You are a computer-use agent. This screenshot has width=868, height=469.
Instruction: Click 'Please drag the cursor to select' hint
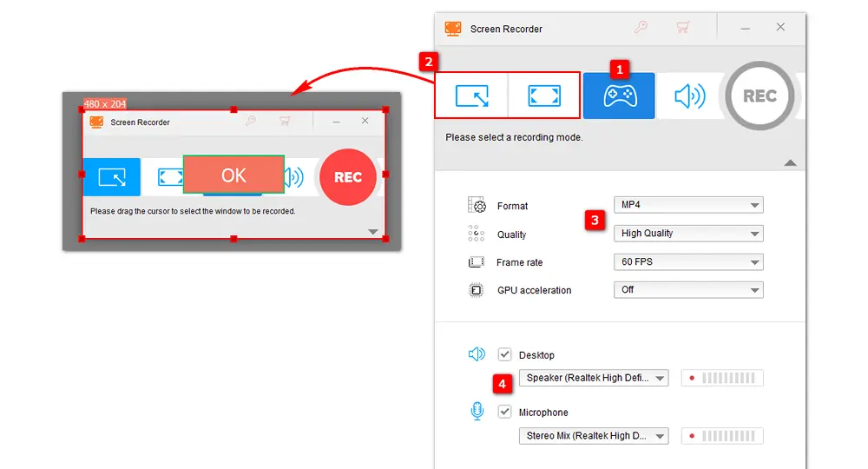click(x=193, y=211)
